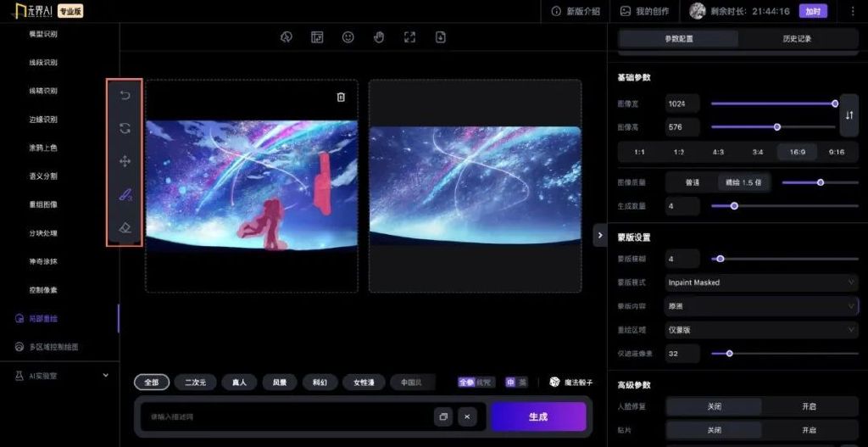Clear the prompt with the X icon

[467, 416]
